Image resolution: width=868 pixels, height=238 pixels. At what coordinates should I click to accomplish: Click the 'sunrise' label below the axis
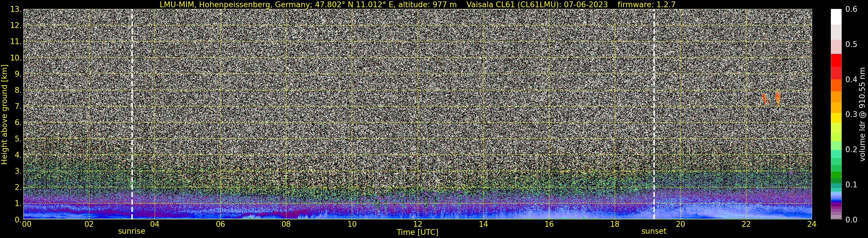132,231
